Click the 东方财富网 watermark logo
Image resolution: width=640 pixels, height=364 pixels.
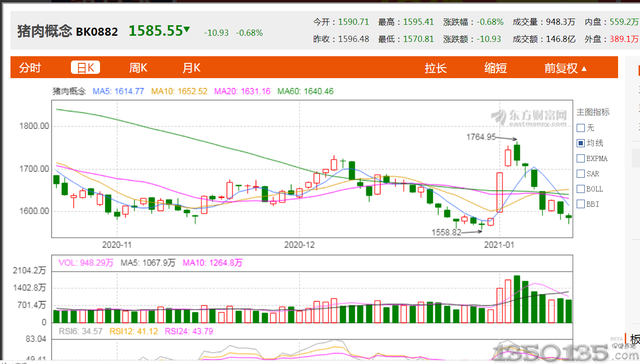tap(529, 117)
